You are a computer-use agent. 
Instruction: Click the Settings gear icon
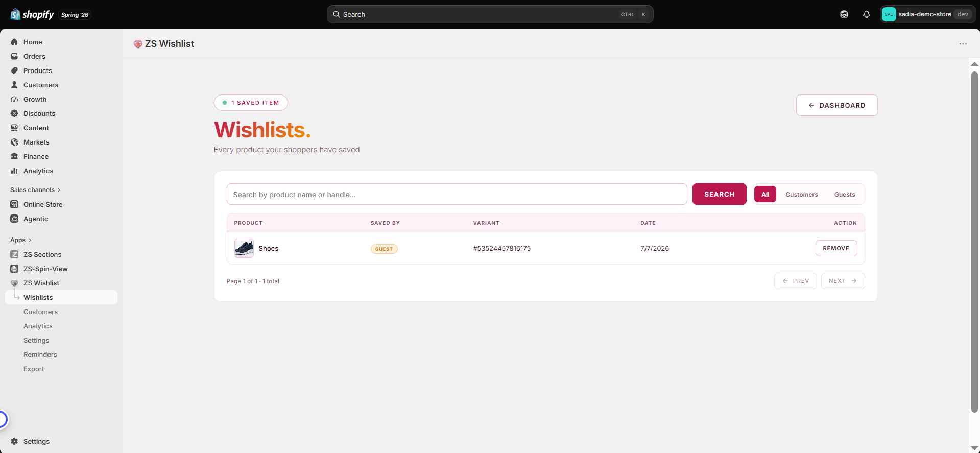tap(14, 441)
